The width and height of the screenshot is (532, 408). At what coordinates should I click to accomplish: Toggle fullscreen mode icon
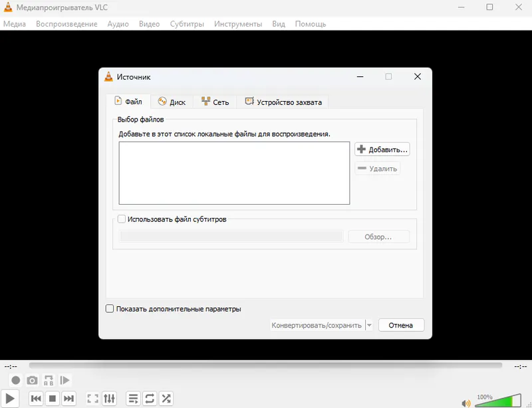92,398
